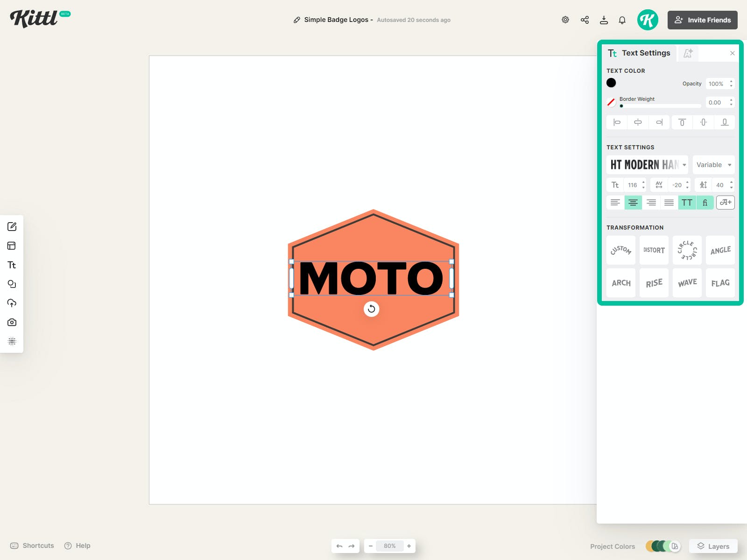This screenshot has width=747, height=560.
Task: Apply Distort transformation
Action: click(654, 250)
